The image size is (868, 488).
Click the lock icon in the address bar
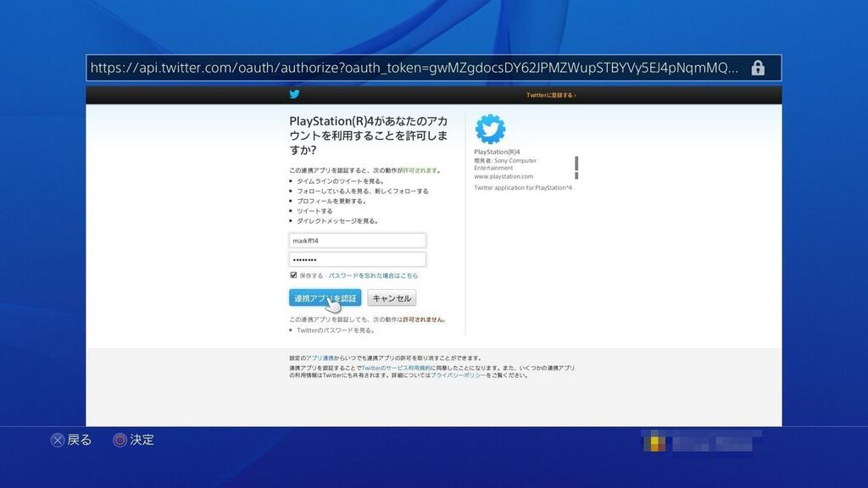click(759, 66)
